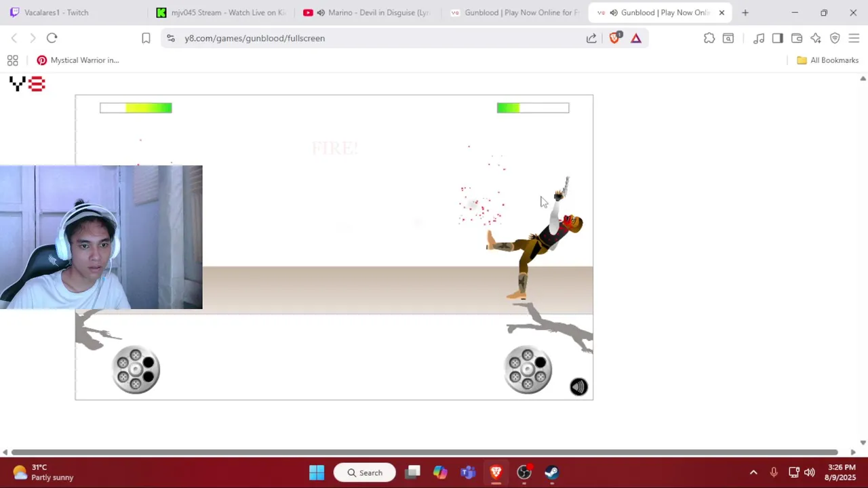Click the right opponent's revolver cylinder
Screen dimensions: 868x488
tap(528, 370)
